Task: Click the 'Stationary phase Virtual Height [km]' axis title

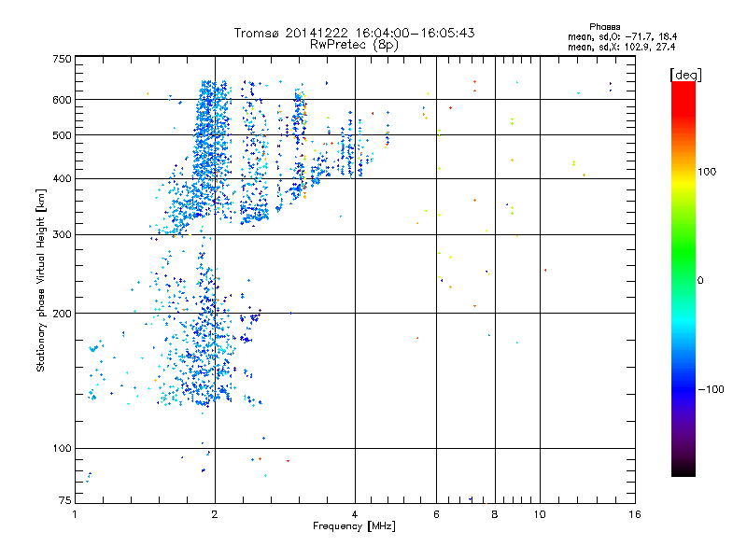Action: (x=40, y=280)
